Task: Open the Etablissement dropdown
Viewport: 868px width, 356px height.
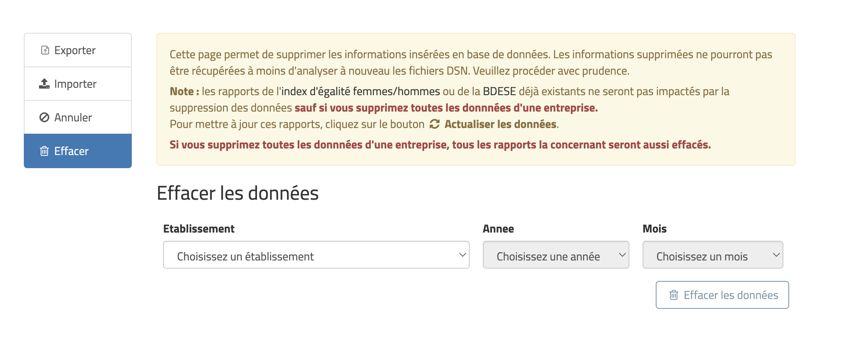Action: click(316, 255)
